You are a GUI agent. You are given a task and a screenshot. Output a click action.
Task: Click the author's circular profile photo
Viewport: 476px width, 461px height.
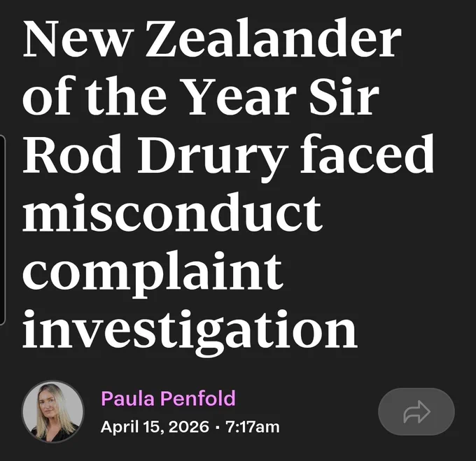[x=52, y=411]
